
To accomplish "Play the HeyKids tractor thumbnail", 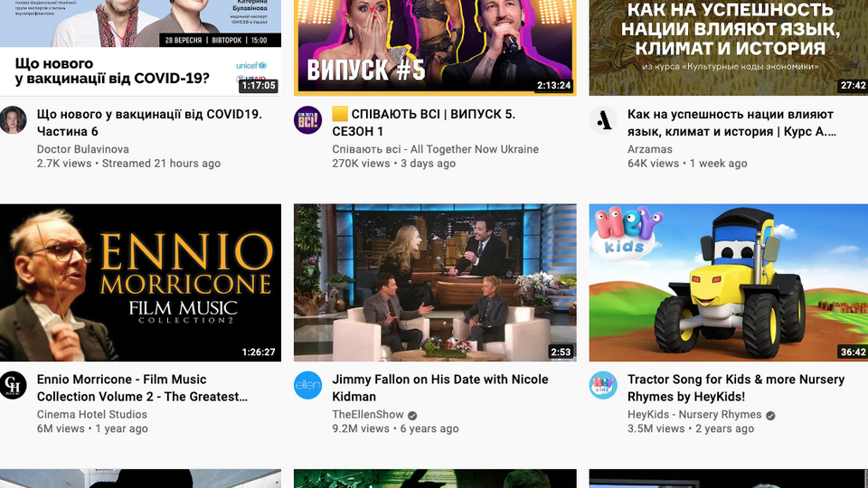I will pyautogui.click(x=729, y=283).
